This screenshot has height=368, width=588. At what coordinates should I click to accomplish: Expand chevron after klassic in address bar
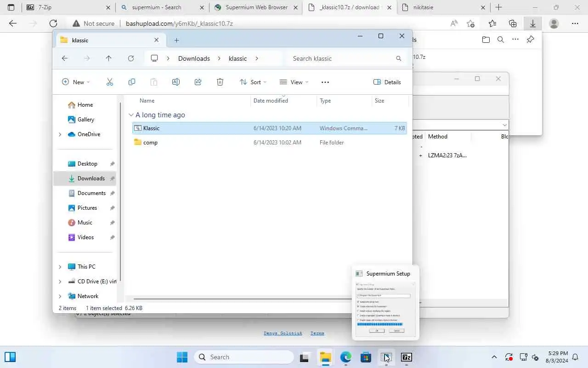256,58
